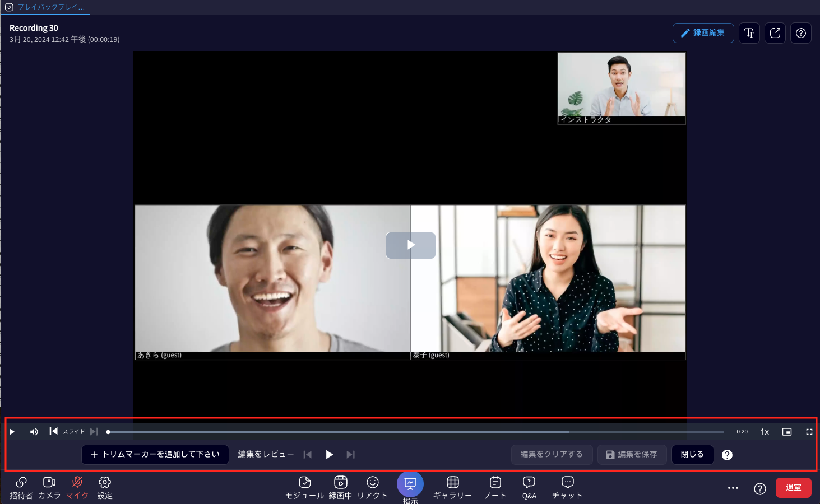820x504 pixels.
Task: Switch to ギャラリー gallery view
Action: pos(452,488)
